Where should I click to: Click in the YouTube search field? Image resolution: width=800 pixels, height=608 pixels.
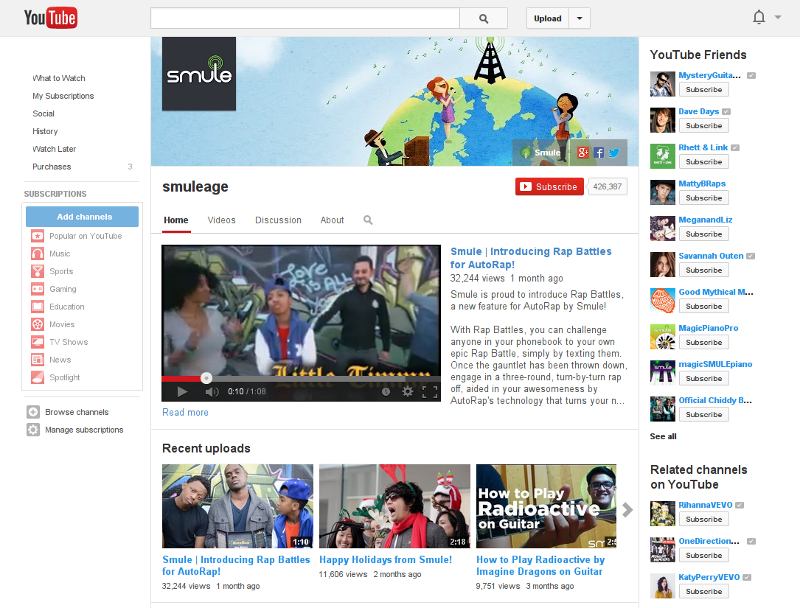pos(305,19)
